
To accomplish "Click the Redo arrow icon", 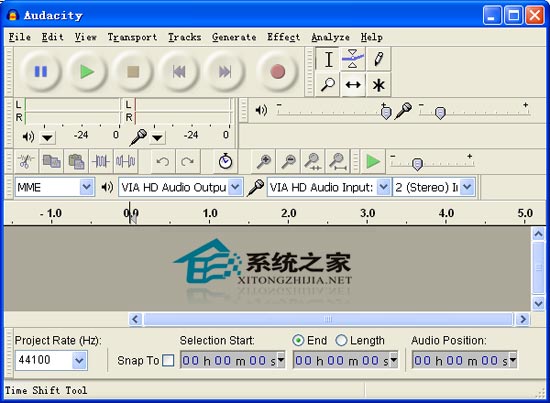I will tap(187, 162).
